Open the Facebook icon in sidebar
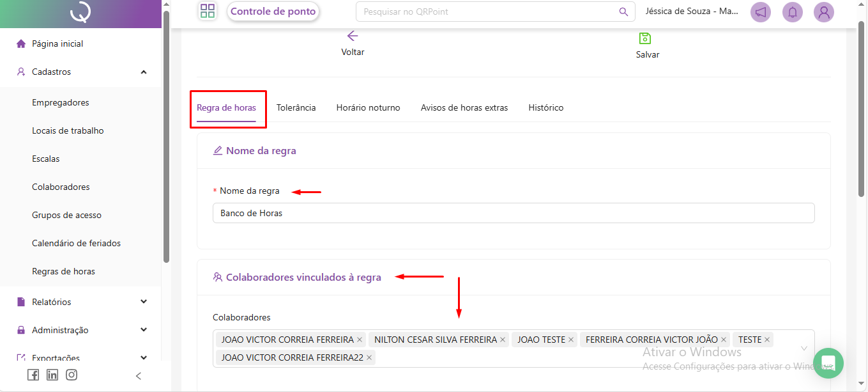868x392 pixels. (33, 375)
